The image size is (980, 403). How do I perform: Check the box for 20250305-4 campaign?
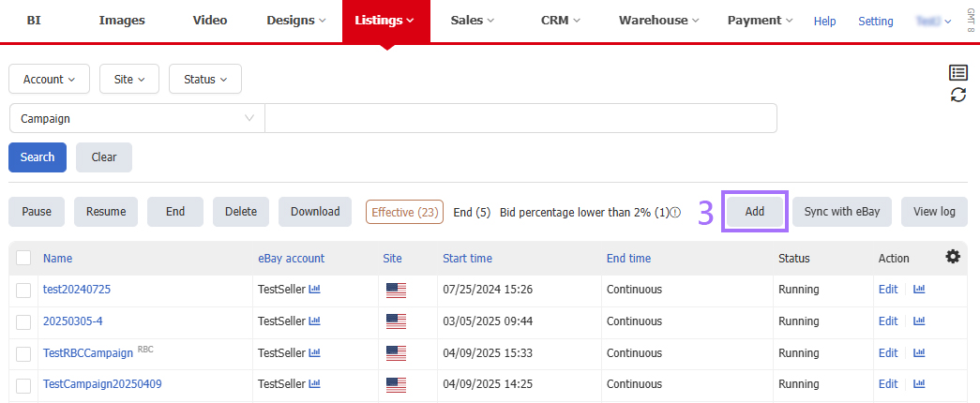point(23,321)
